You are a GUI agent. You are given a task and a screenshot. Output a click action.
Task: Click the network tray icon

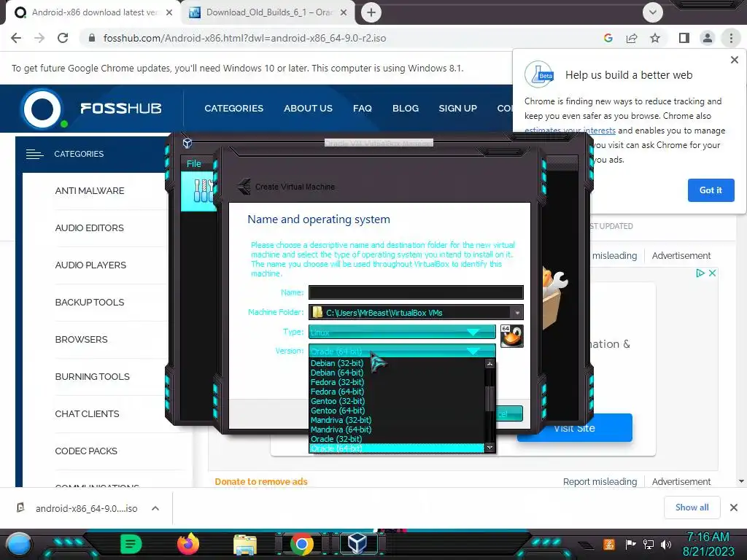(649, 544)
